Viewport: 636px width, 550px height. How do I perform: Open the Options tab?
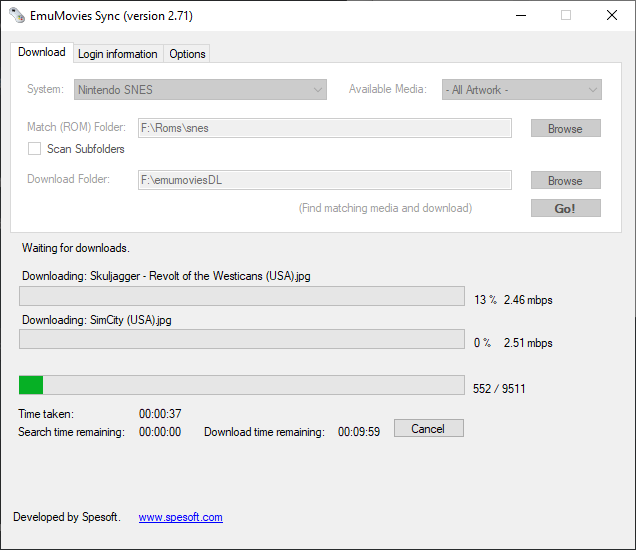(x=187, y=54)
